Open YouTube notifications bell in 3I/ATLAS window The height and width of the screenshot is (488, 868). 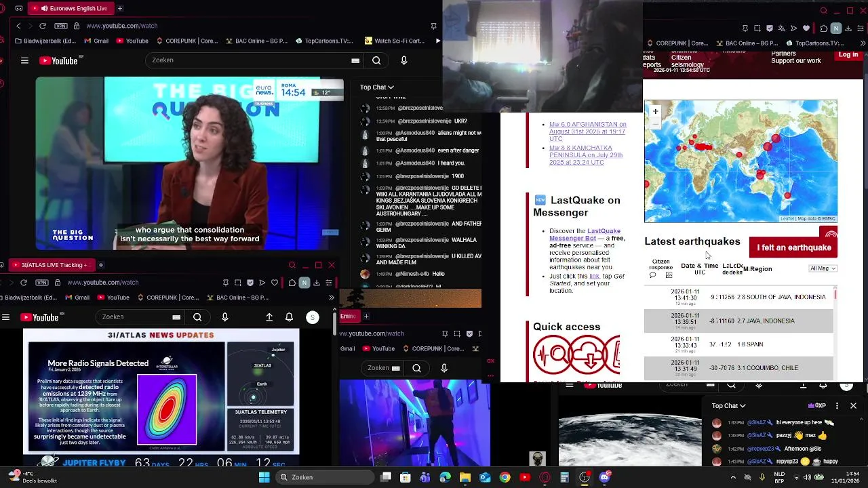pos(289,317)
